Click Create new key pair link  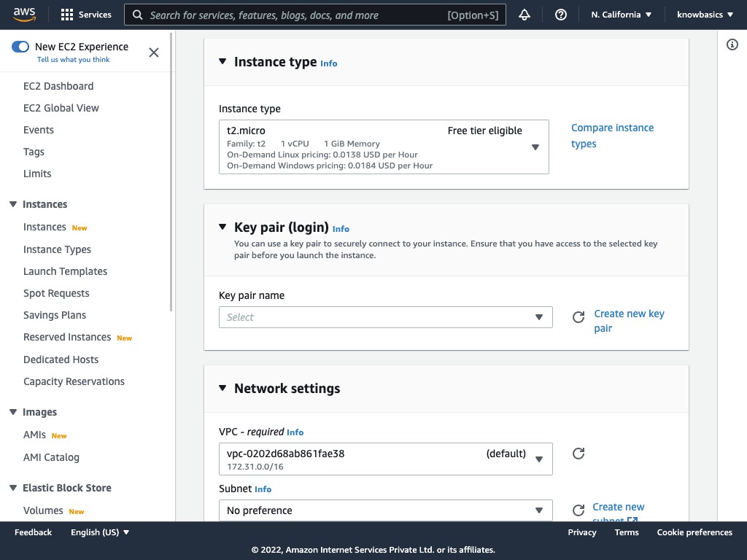[629, 321]
